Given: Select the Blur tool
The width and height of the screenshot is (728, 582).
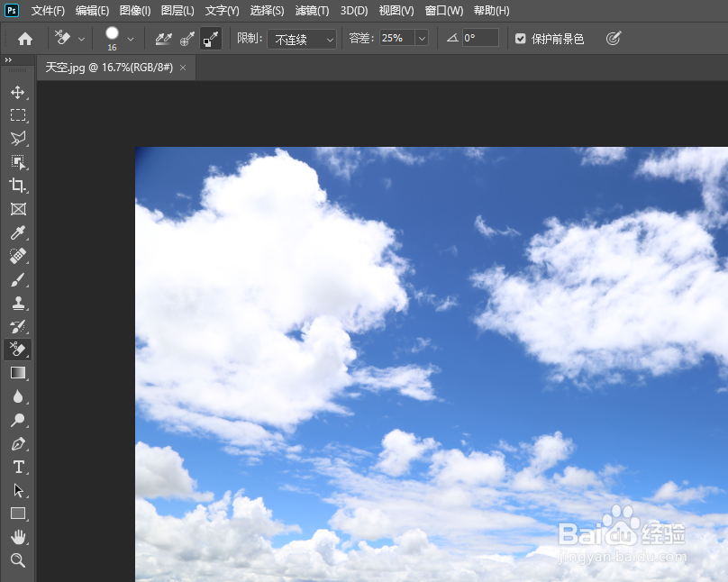Looking at the screenshot, I should click(18, 396).
